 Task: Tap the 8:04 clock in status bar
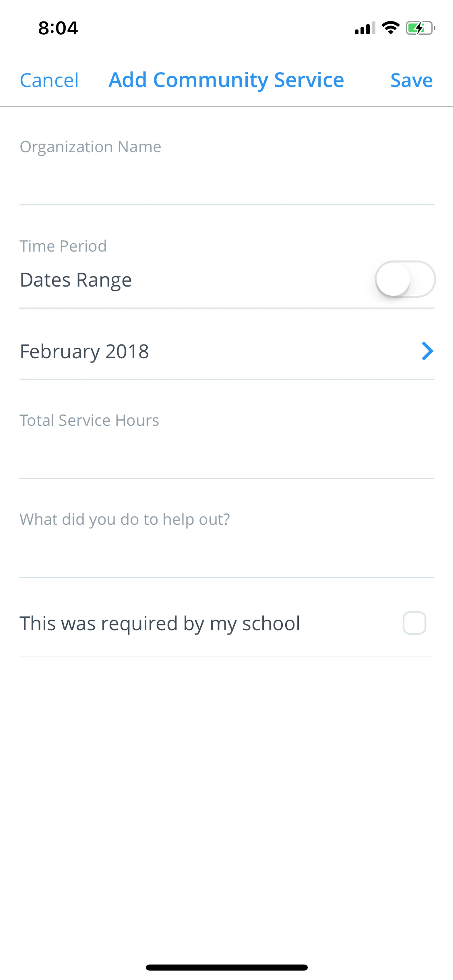point(58,28)
